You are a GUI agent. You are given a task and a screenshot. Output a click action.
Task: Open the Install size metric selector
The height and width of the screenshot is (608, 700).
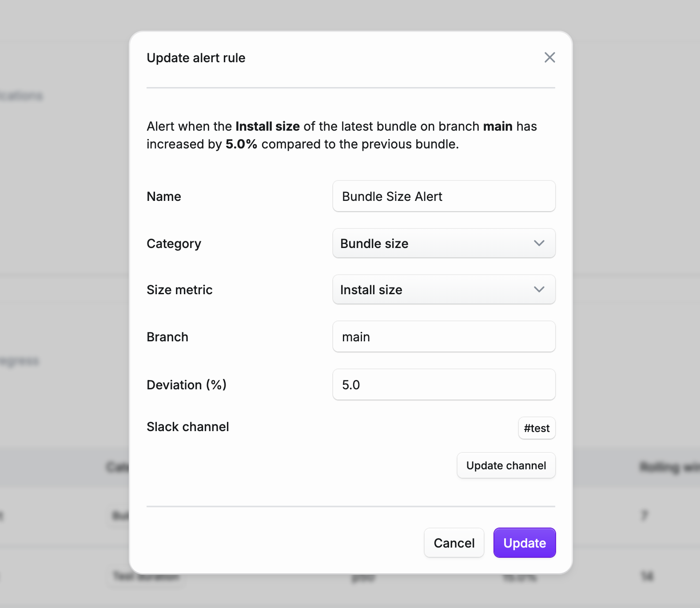[x=443, y=289]
